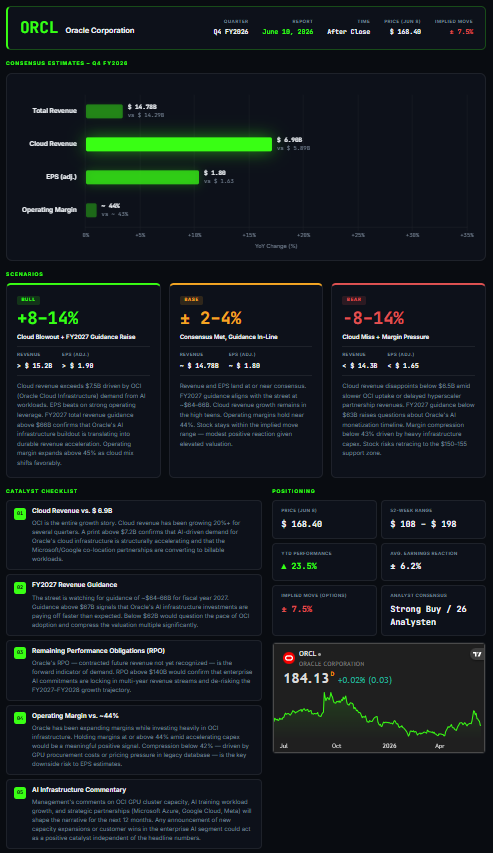Click the EPS (adj.) bar in chart
Screen dimensions: 493x853
click(143, 177)
